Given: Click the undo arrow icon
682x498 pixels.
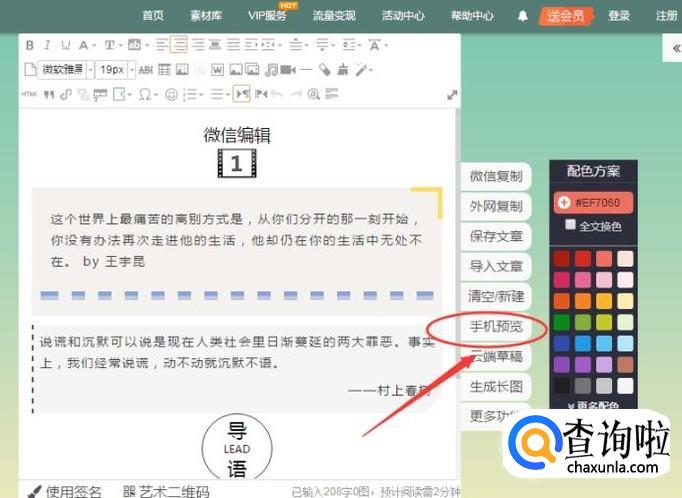Looking at the screenshot, I should (277, 94).
